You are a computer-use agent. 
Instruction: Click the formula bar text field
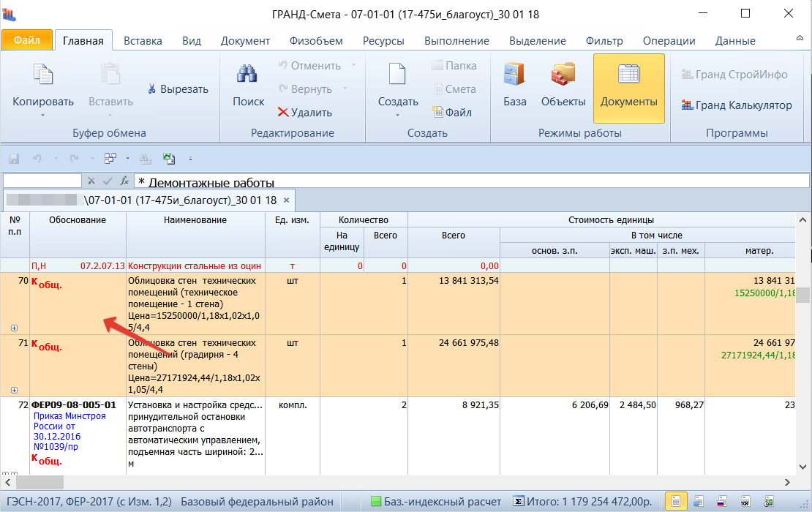click(x=468, y=181)
